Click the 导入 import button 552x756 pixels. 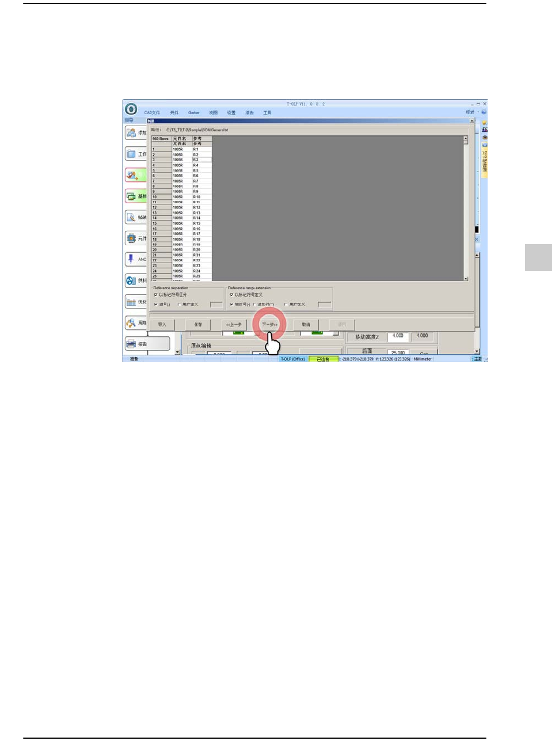(x=162, y=325)
